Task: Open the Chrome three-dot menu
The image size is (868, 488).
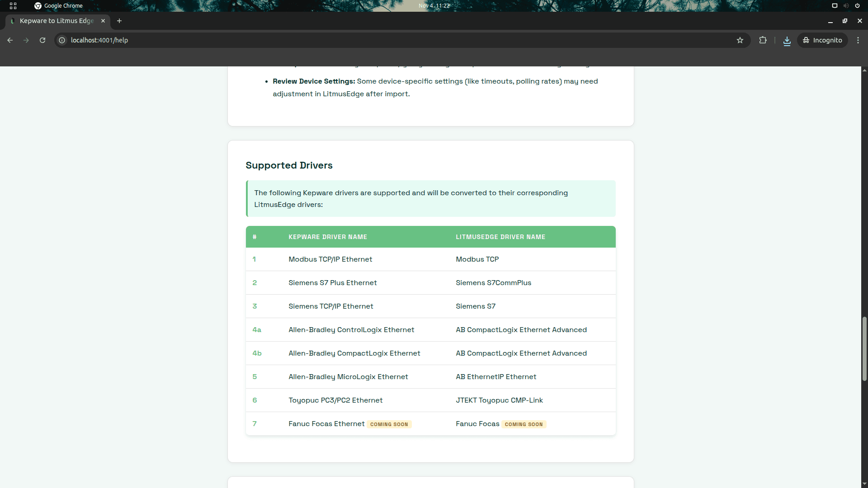Action: (859, 40)
